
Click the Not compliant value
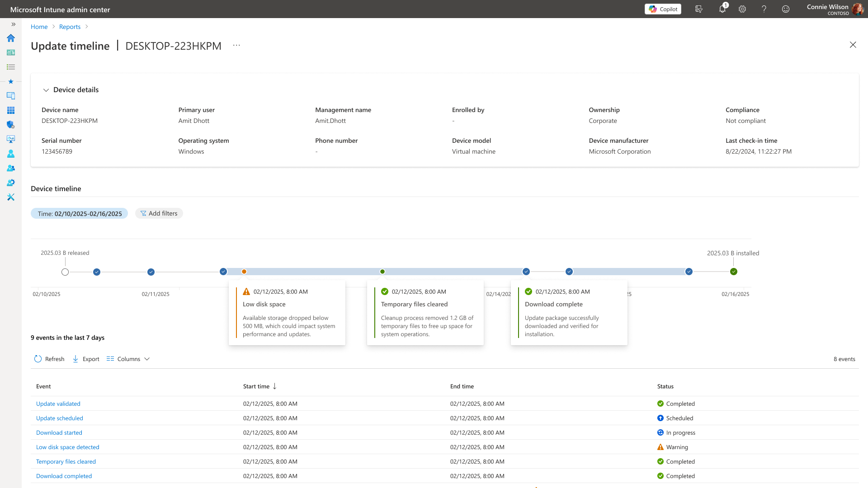tap(745, 121)
